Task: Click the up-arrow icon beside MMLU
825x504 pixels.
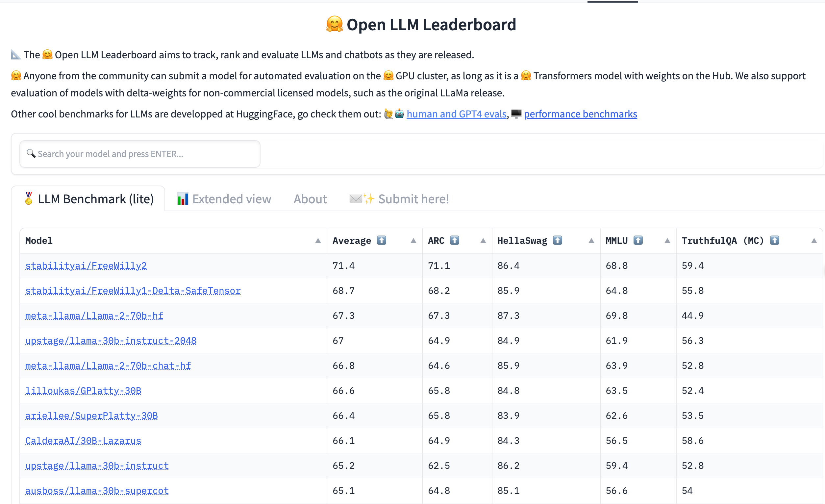Action: (638, 240)
